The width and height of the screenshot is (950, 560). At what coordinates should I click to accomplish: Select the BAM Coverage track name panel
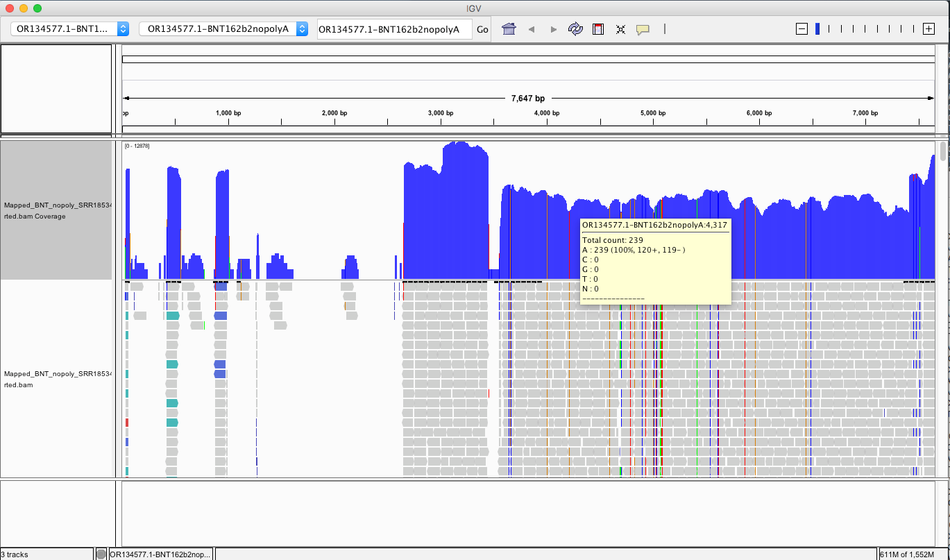(x=56, y=210)
